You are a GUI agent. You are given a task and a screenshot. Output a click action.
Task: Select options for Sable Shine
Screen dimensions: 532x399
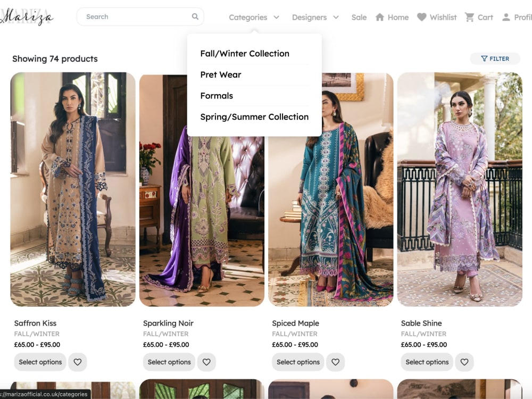tap(427, 362)
